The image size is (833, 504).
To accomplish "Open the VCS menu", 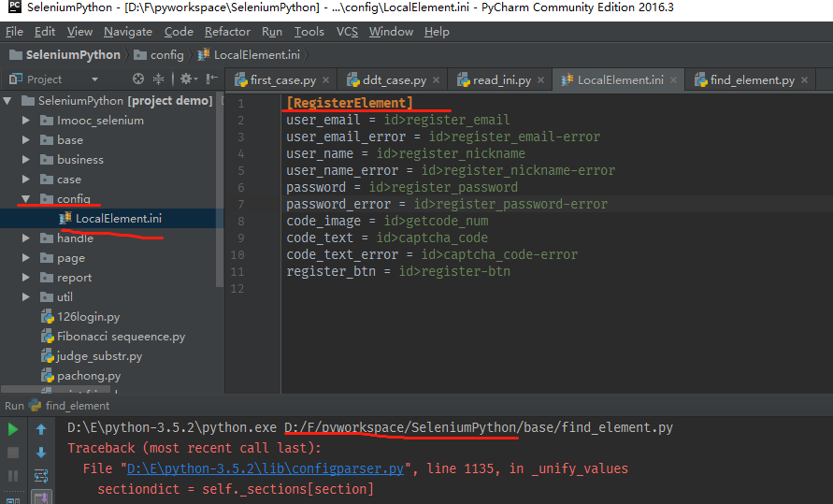I will point(348,32).
